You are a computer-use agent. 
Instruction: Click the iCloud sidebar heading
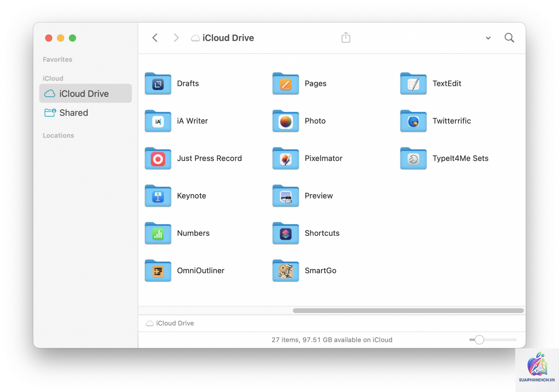[53, 79]
